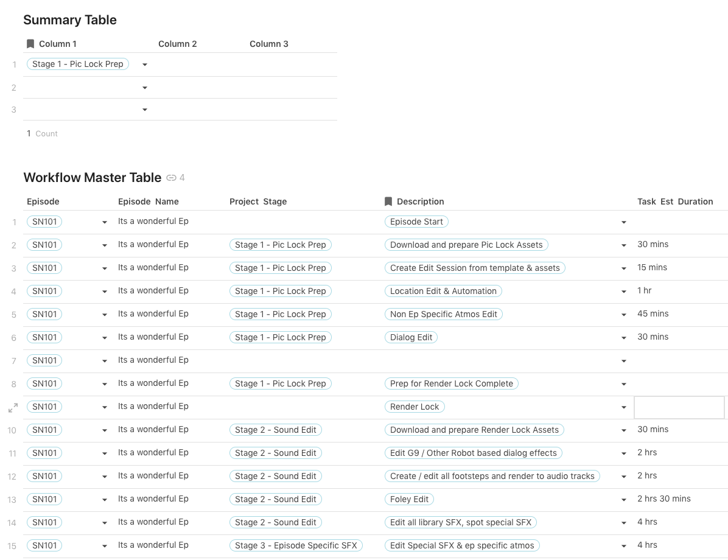Click the Column 2 header in Summary Table
Viewport: 728px width, 560px height.
[x=178, y=44]
